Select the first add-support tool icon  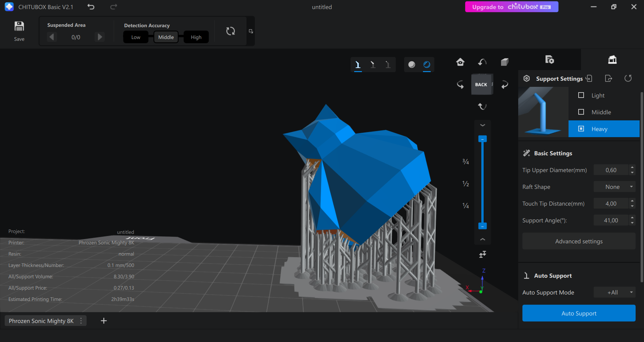[358, 64]
